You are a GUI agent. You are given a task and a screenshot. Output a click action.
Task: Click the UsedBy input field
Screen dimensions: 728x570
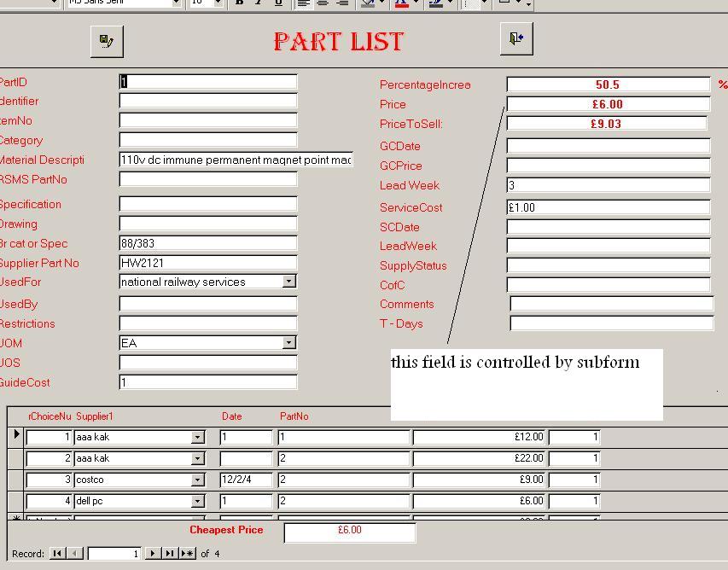[208, 304]
